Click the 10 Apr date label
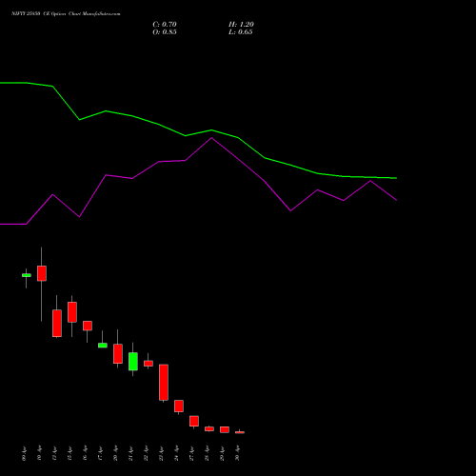 [39, 454]
